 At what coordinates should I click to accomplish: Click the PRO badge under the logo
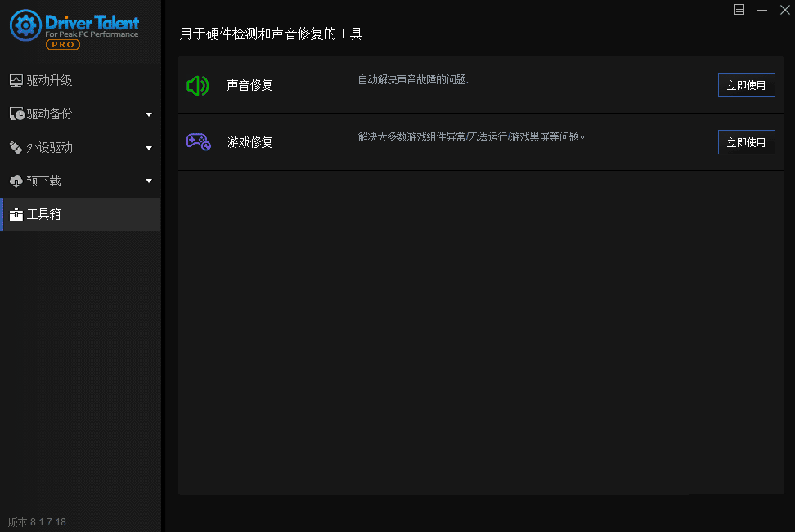pyautogui.click(x=63, y=45)
